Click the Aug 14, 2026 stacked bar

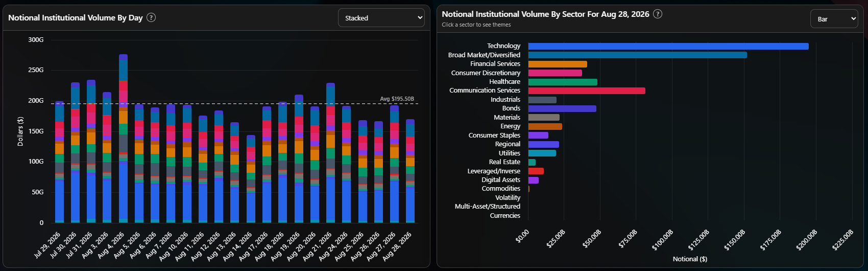click(251, 179)
